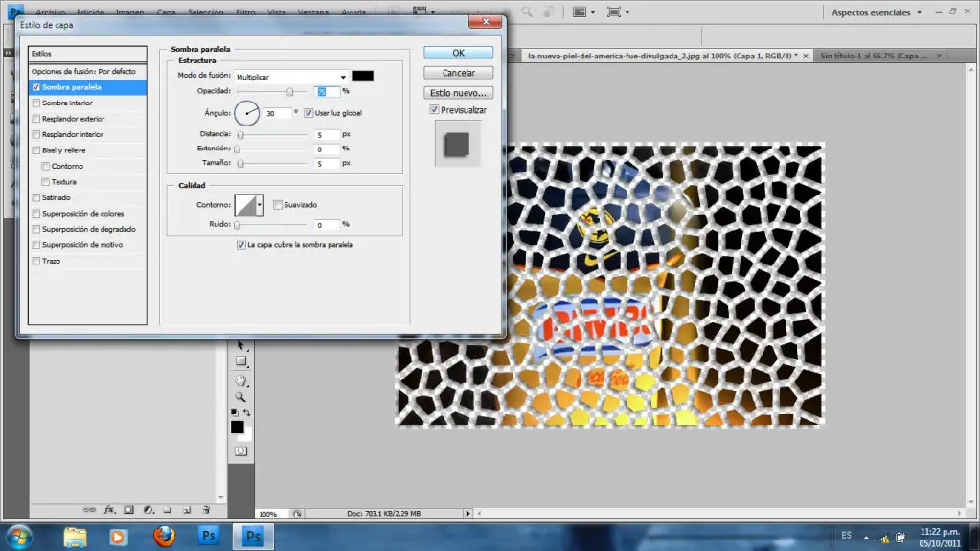This screenshot has width=980, height=551.
Task: Click the Ruido percentage input field
Action: [327, 224]
